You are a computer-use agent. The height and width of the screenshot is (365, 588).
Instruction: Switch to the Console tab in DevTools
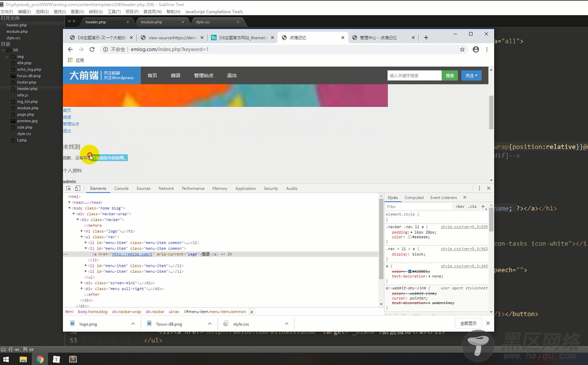pos(121,189)
